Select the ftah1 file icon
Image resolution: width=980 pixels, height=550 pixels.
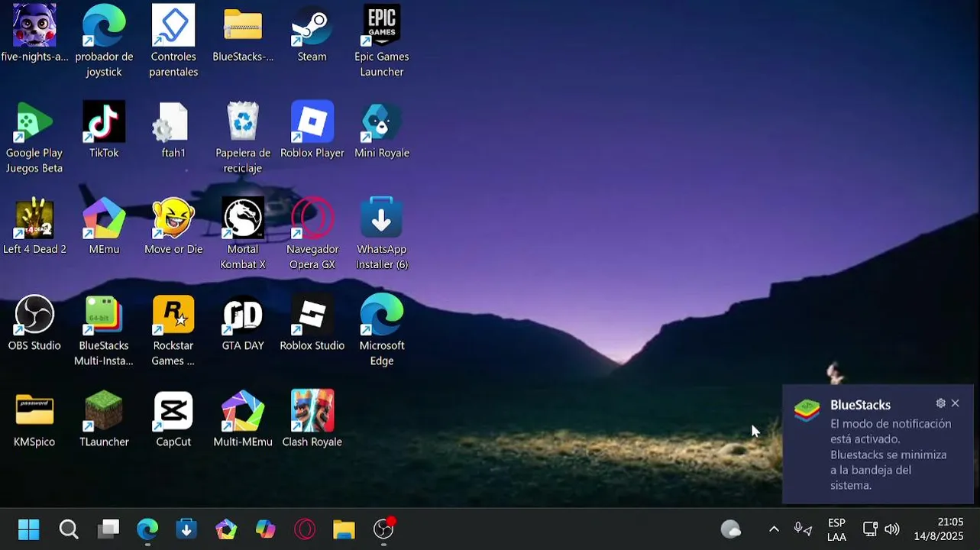tap(173, 130)
